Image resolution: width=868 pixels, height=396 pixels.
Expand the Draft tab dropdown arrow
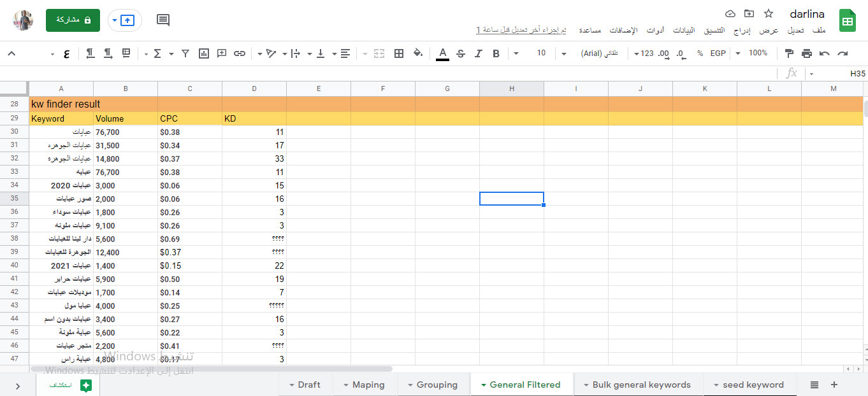pyautogui.click(x=292, y=385)
